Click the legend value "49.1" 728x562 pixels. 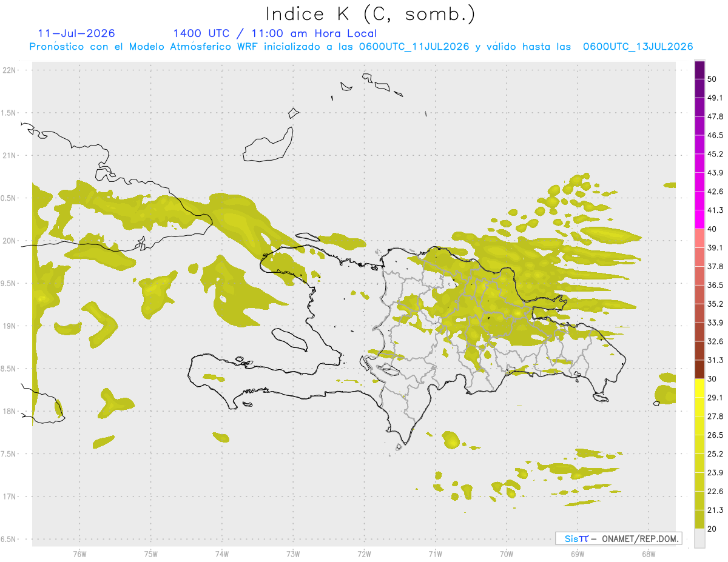click(x=716, y=98)
